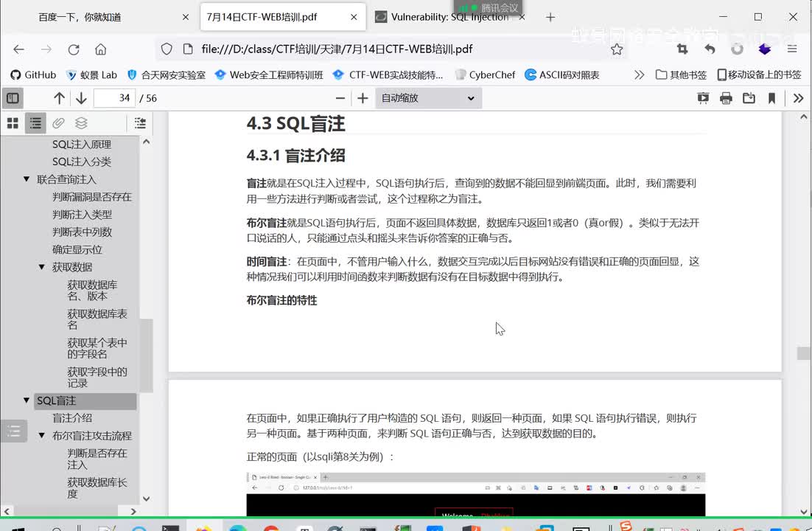The image size is (812, 531).
Task: Go to next PDF page arrow
Action: 81,98
